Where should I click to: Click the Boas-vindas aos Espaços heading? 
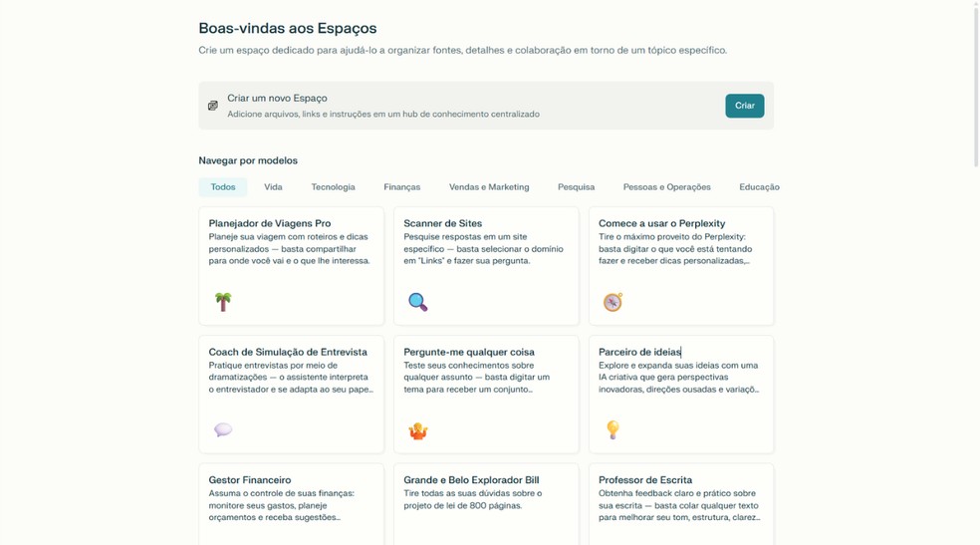pyautogui.click(x=288, y=28)
